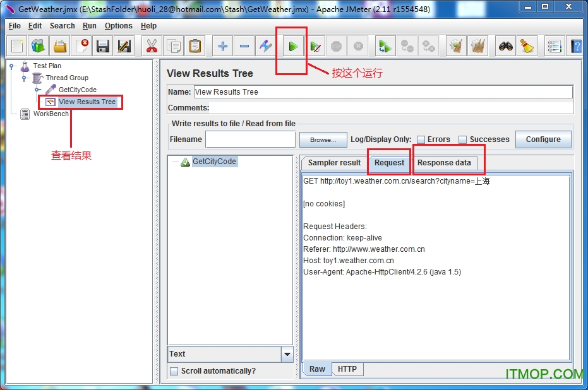Click the Filename input field
The height and width of the screenshot is (390, 588).
click(x=250, y=139)
